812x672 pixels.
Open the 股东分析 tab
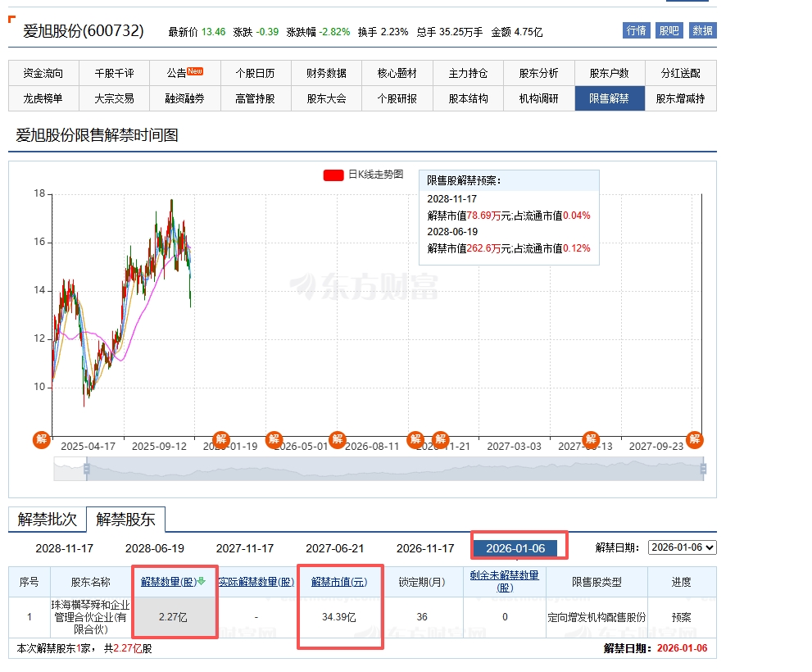[x=539, y=73]
